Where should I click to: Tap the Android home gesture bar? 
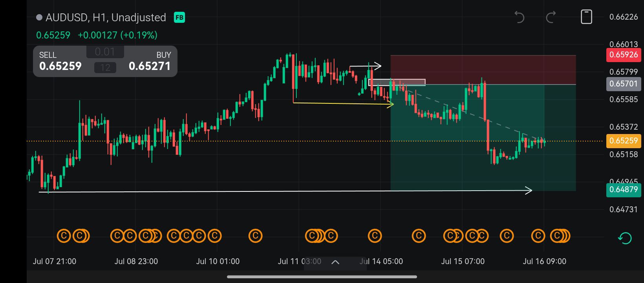tap(322, 277)
